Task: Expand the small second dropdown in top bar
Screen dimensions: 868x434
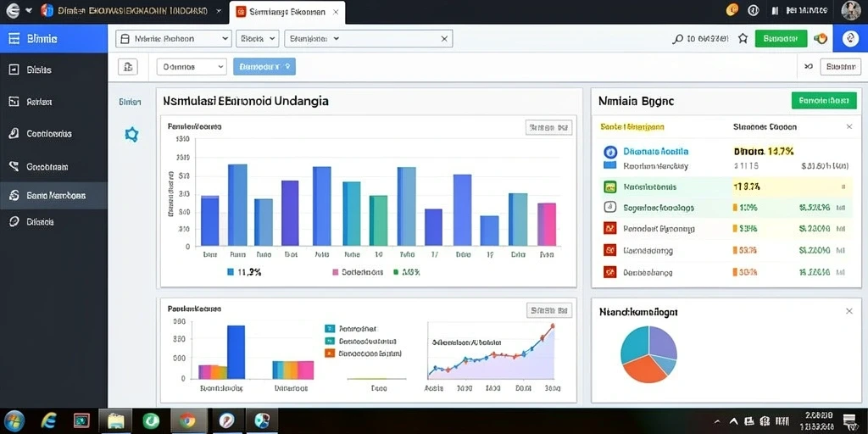Action: coord(257,39)
